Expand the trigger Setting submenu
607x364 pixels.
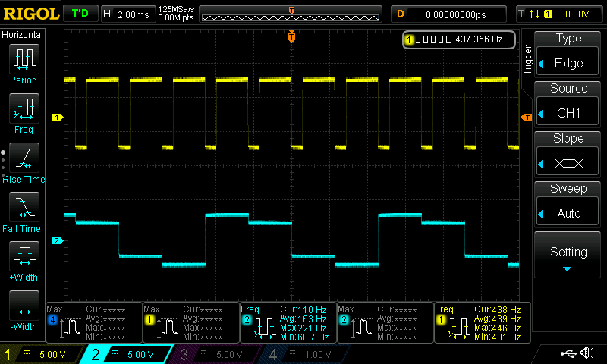pyautogui.click(x=568, y=256)
